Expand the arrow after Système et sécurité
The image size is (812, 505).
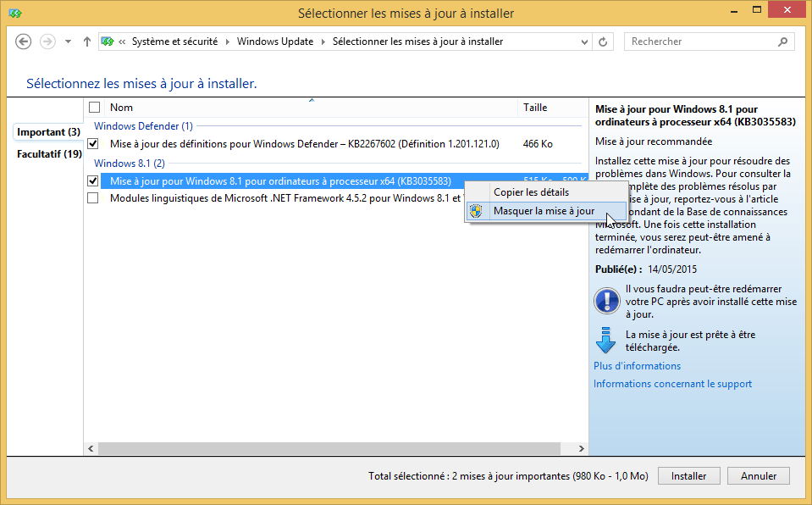(x=227, y=42)
